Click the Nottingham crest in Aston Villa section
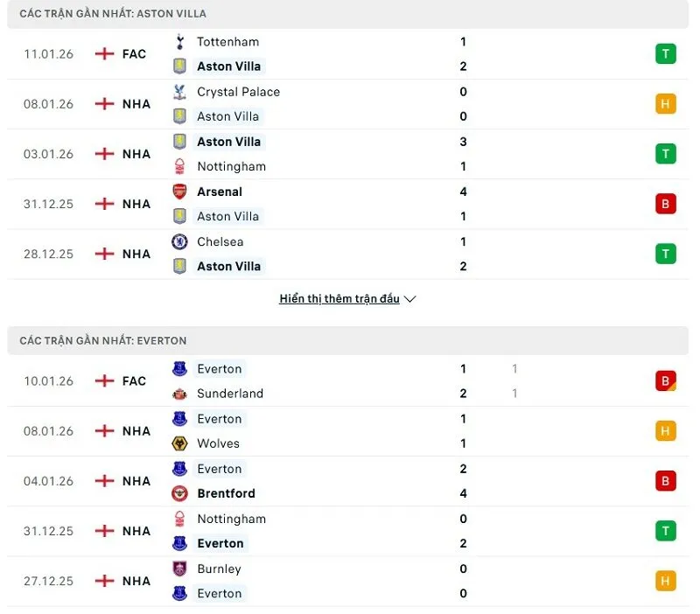 click(179, 166)
